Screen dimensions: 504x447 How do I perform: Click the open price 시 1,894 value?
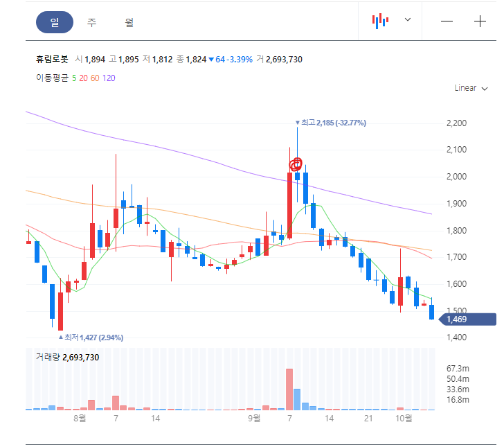pos(90,59)
